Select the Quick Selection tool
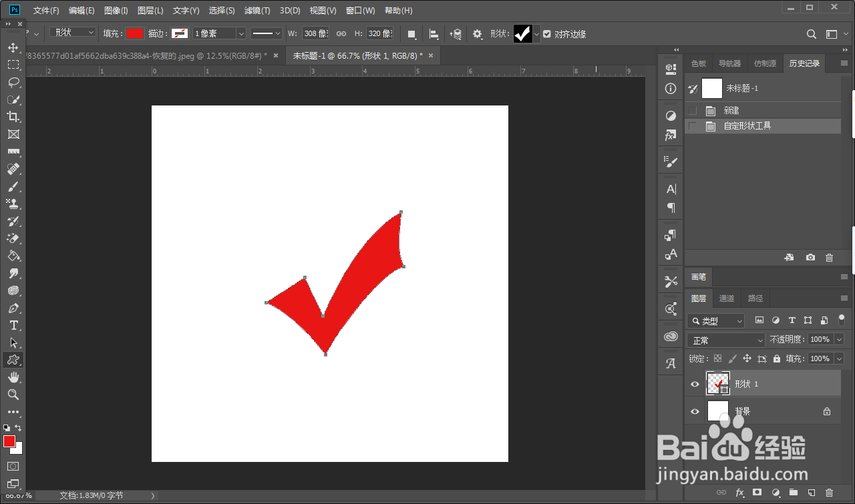This screenshot has height=504, width=855. [13, 99]
